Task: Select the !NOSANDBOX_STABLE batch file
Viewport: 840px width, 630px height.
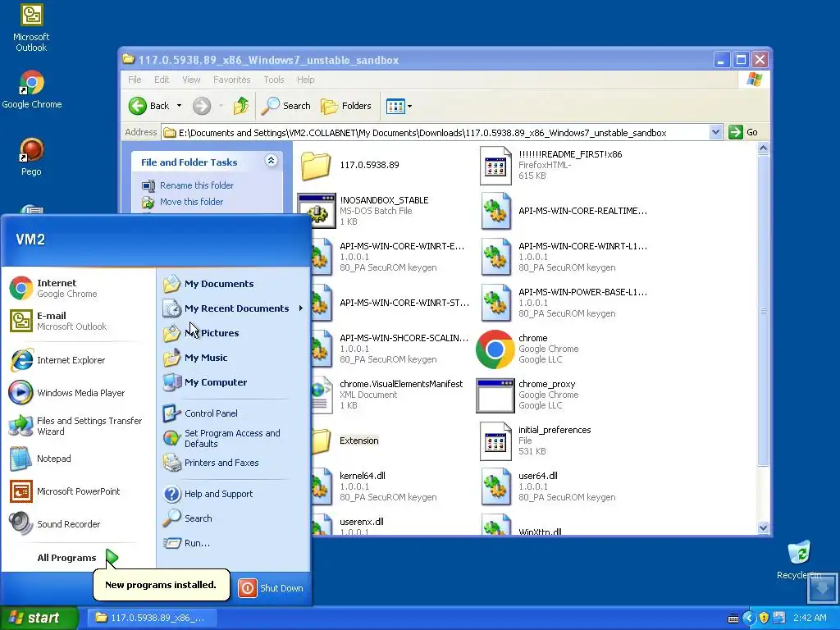Action: (363, 211)
